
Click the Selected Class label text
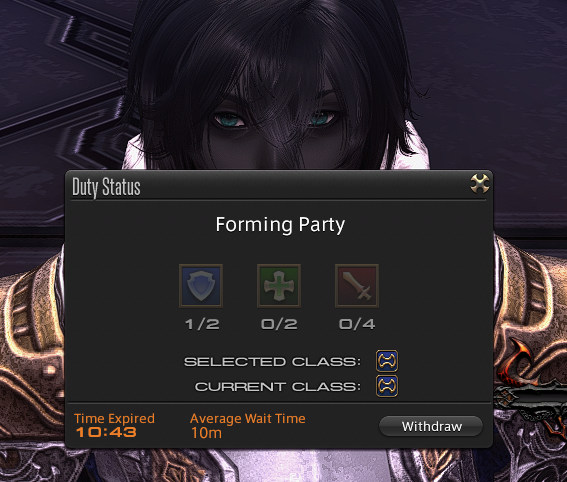pyautogui.click(x=272, y=362)
